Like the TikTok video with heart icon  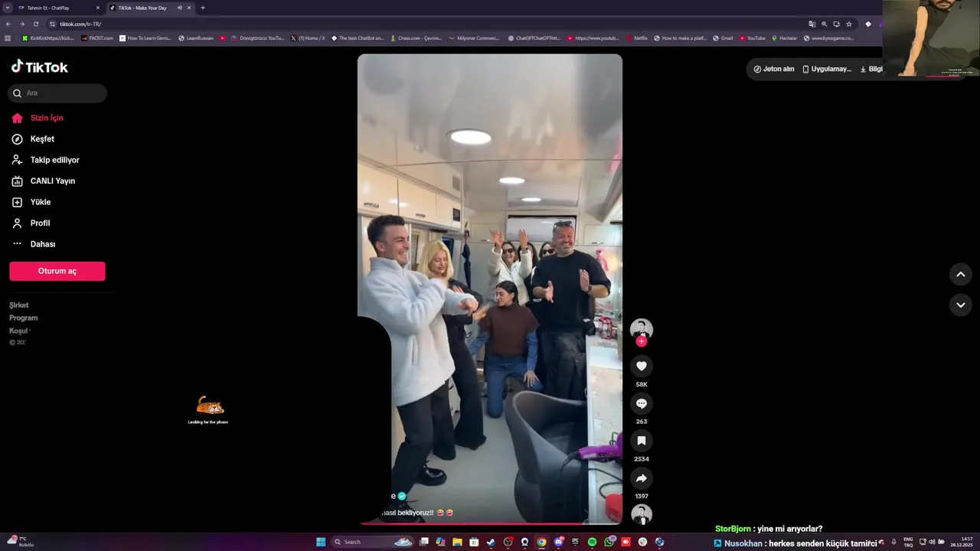click(x=642, y=366)
